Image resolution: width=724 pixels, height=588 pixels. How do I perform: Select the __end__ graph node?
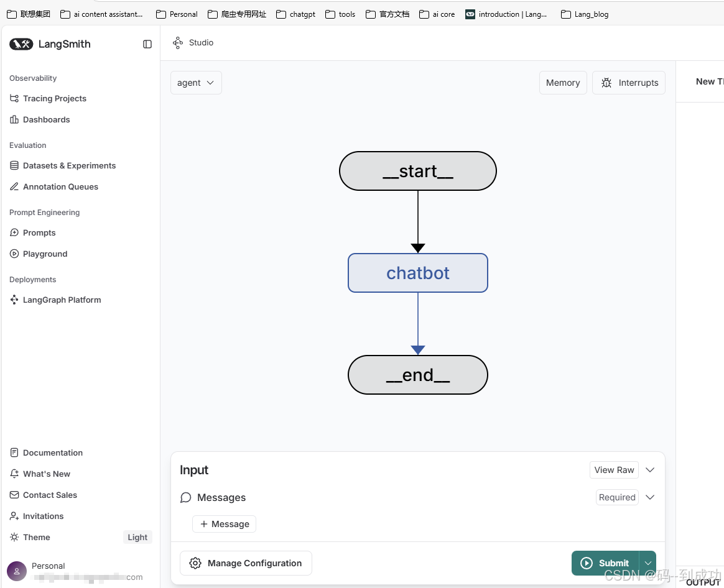point(418,375)
